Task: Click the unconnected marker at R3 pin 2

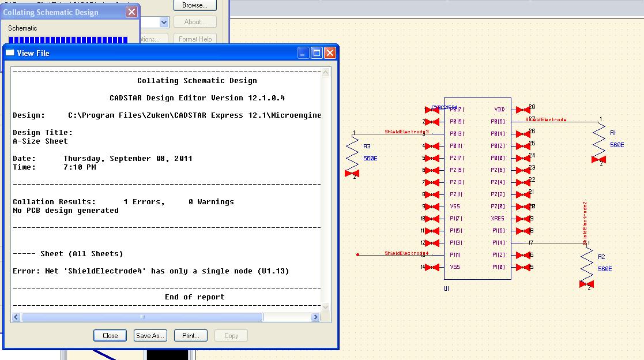Action: [352, 174]
